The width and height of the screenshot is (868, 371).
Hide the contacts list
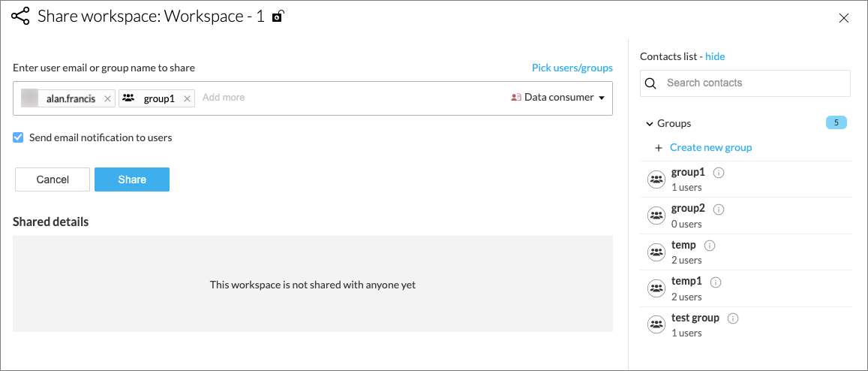tap(715, 56)
